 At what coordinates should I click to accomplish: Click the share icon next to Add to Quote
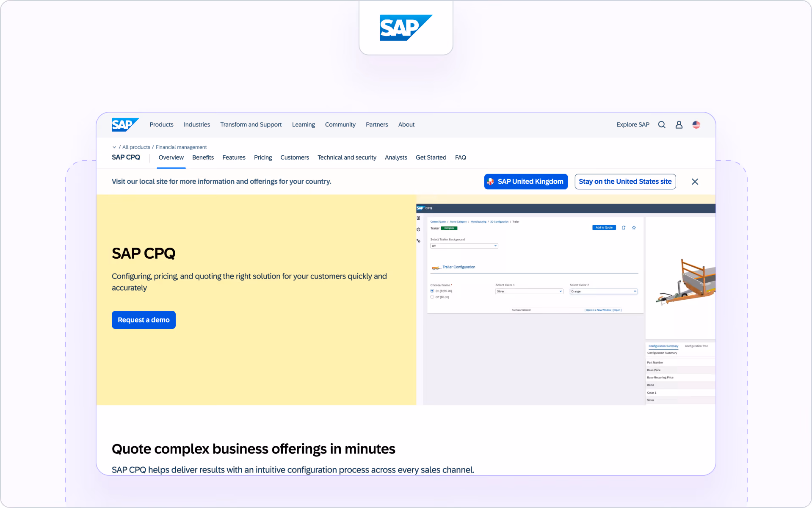tap(624, 228)
